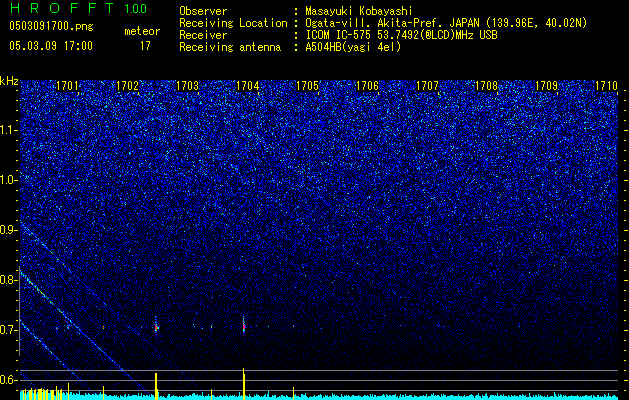This screenshot has width=629, height=400.
Task: Click the 'Observer' field label
Action: pos(203,11)
